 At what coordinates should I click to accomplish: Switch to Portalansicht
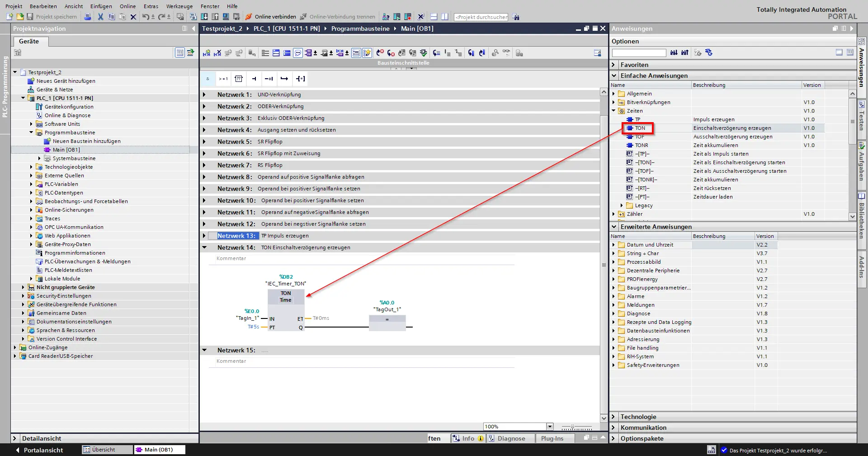click(x=39, y=450)
